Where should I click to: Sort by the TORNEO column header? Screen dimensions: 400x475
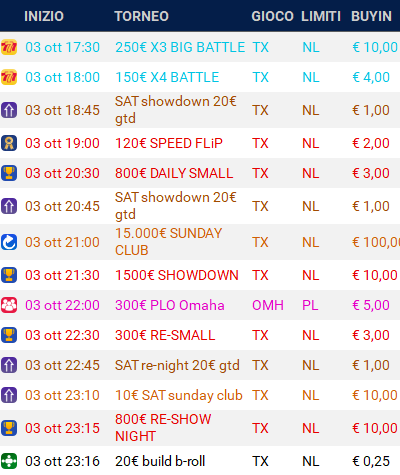pos(142,16)
